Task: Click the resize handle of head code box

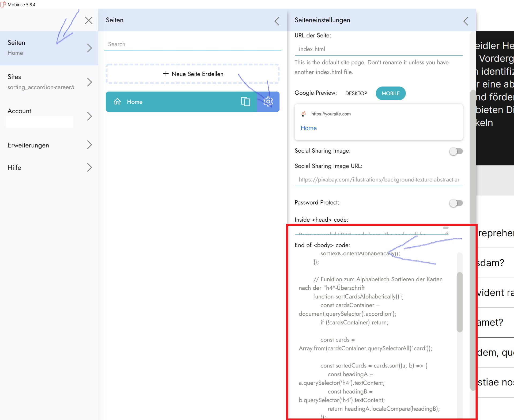Action: tap(447, 233)
